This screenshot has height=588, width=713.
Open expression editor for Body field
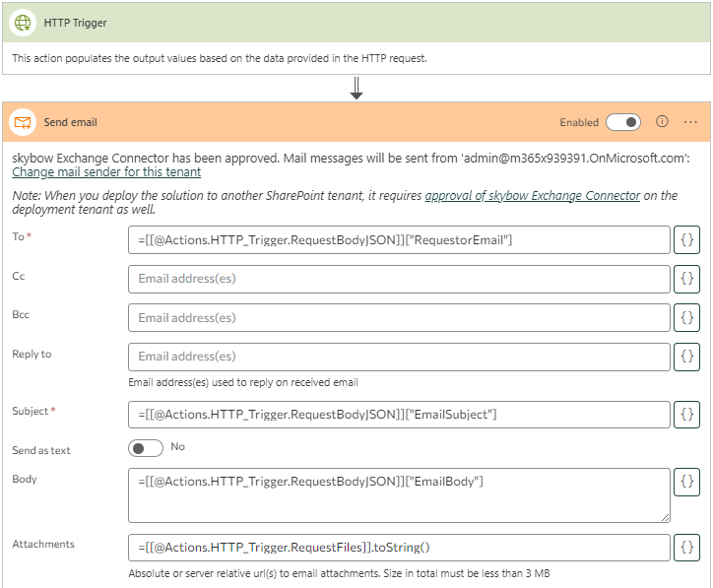(x=686, y=482)
